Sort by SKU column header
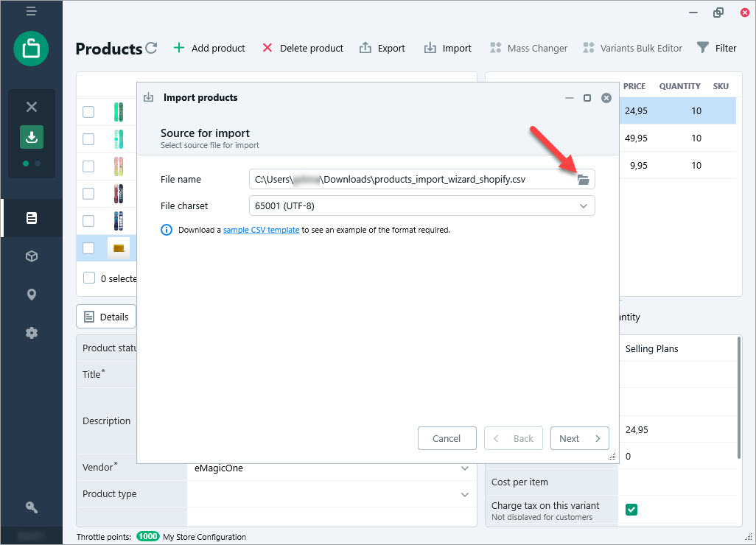756x545 pixels. [721, 86]
